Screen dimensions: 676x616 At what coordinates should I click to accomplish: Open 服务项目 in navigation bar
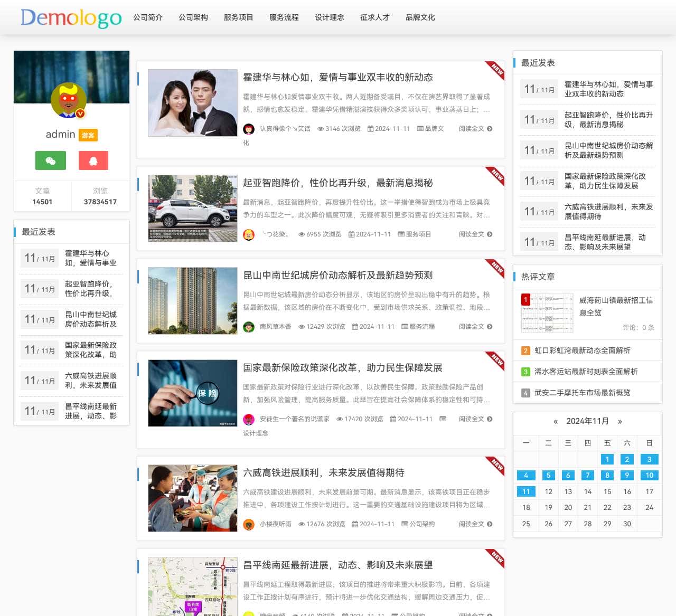pyautogui.click(x=239, y=17)
